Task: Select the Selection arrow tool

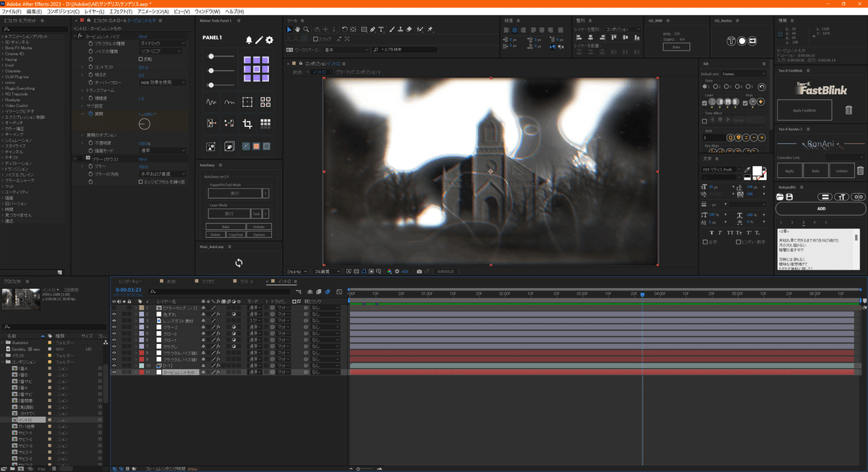Action: [x=289, y=30]
